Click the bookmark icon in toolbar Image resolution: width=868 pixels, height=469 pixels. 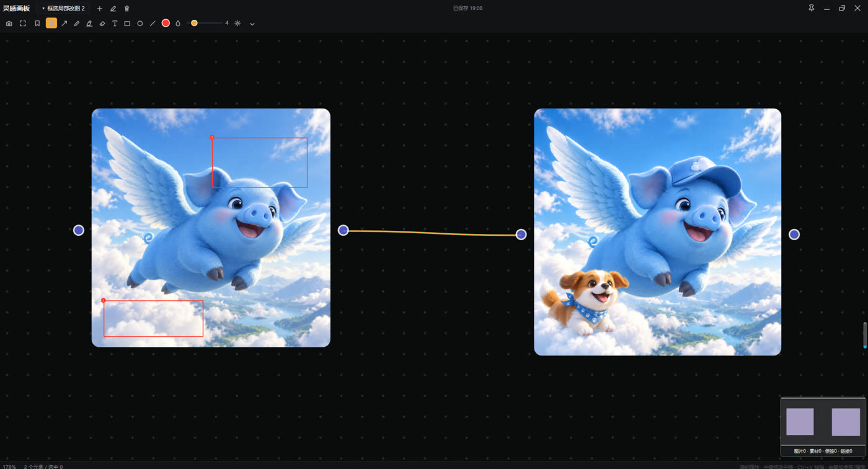coord(37,24)
